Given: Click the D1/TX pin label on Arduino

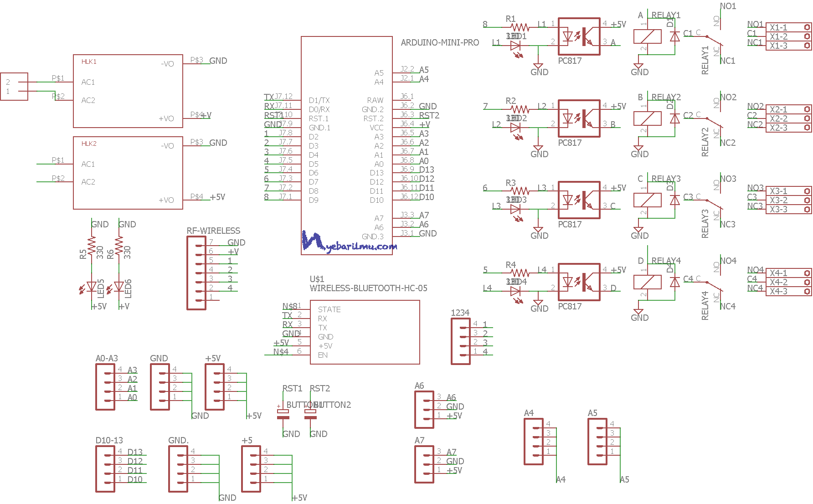Looking at the screenshot, I should 319,100.
